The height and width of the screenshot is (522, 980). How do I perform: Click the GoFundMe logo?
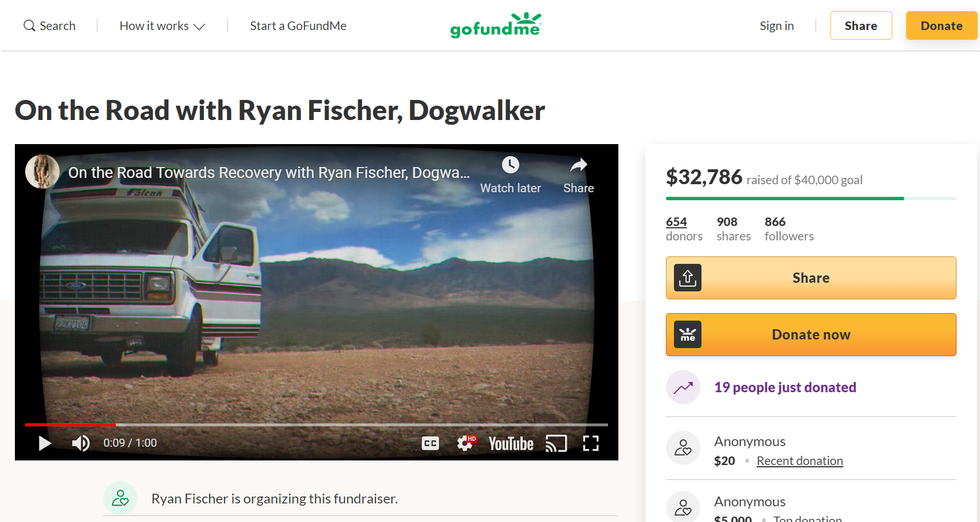[496, 26]
